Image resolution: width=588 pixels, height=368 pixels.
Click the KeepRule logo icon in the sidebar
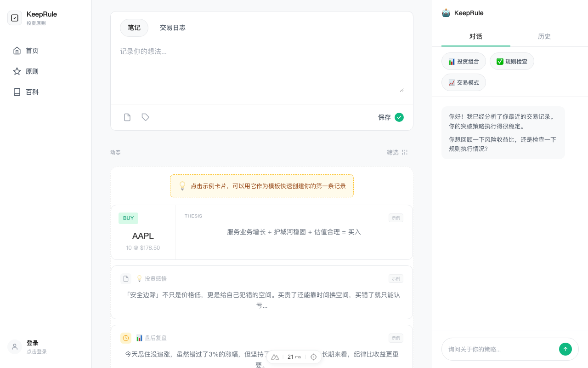pos(15,18)
